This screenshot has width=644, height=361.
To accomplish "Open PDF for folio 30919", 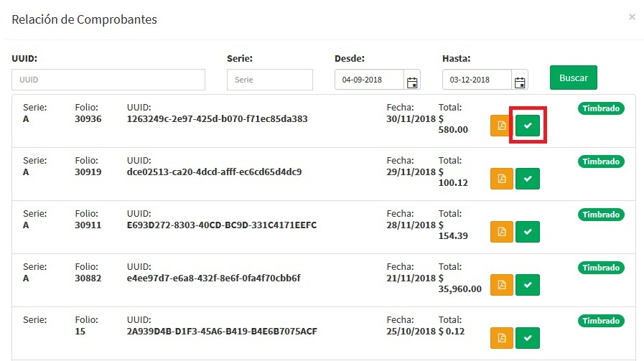I will point(501,179).
